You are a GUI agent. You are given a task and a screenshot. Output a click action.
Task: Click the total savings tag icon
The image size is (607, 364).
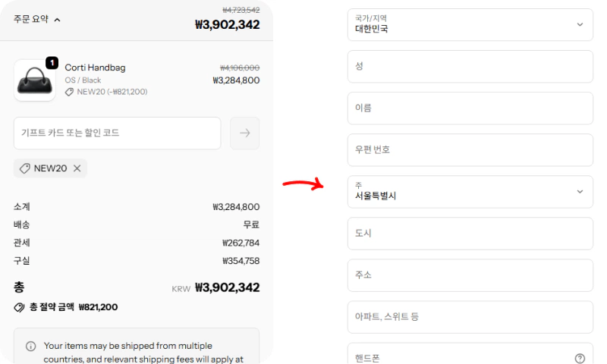tap(20, 307)
